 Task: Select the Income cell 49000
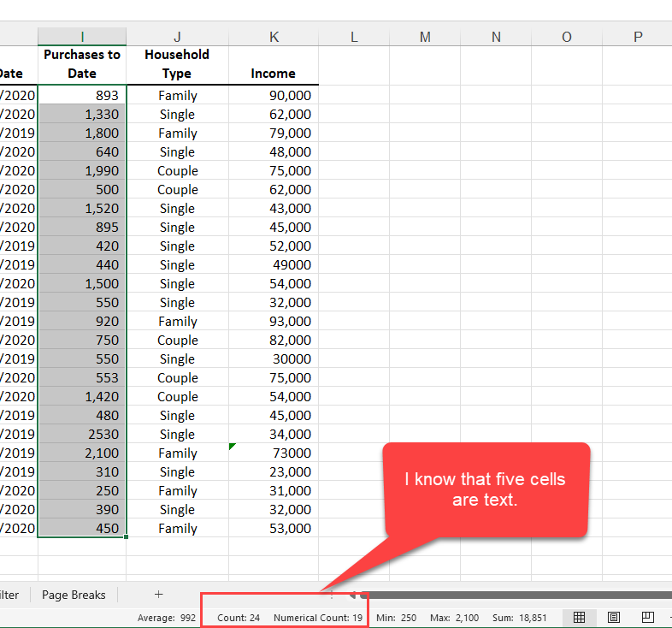coord(274,264)
